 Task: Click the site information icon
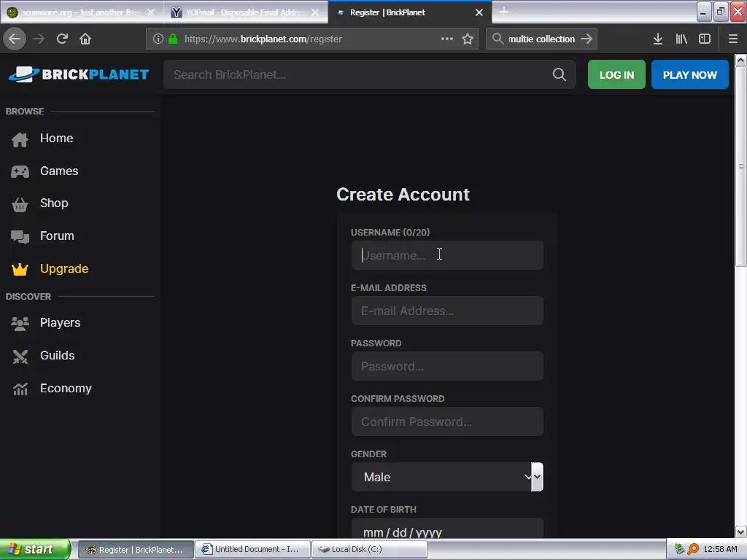[158, 39]
